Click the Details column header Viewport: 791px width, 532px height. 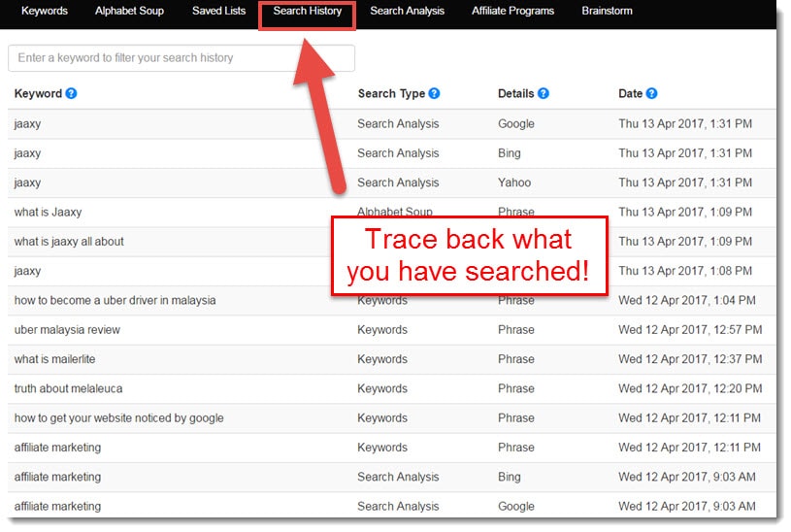[x=515, y=93]
